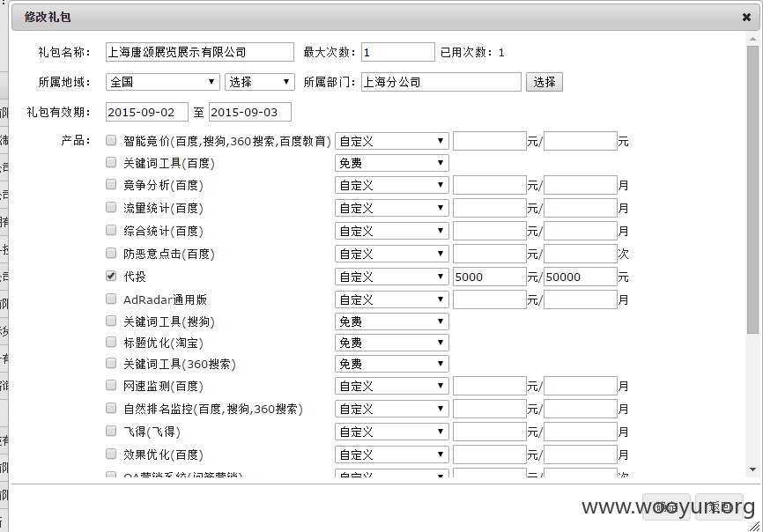Click the 所属部门 input field
Screen dimensions: 763x532
pyautogui.click(x=441, y=82)
